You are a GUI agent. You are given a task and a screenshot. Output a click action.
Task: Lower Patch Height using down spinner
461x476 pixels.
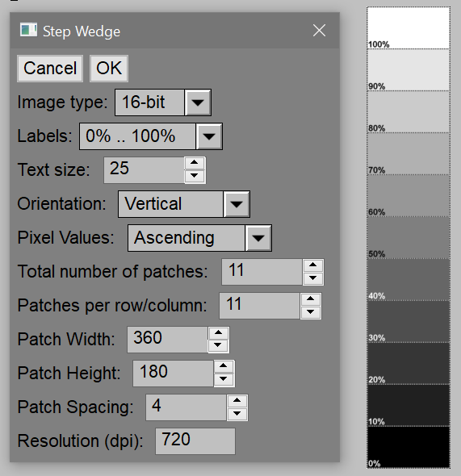pos(224,380)
